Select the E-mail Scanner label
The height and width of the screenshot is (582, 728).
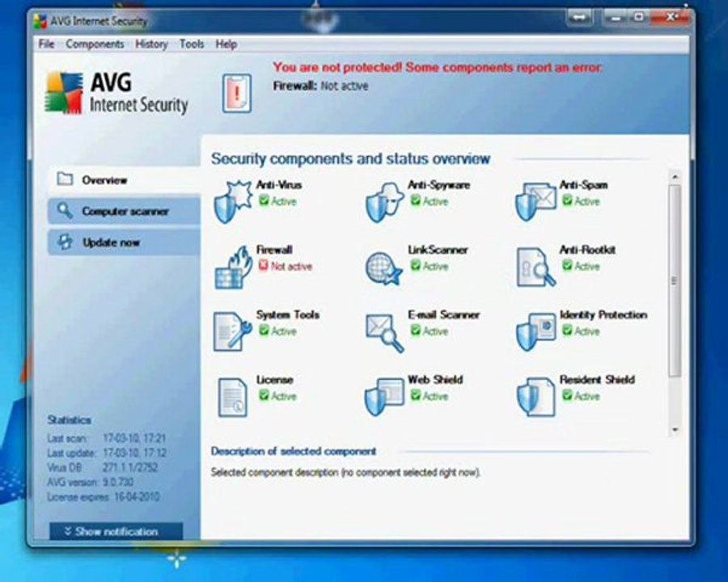[443, 314]
